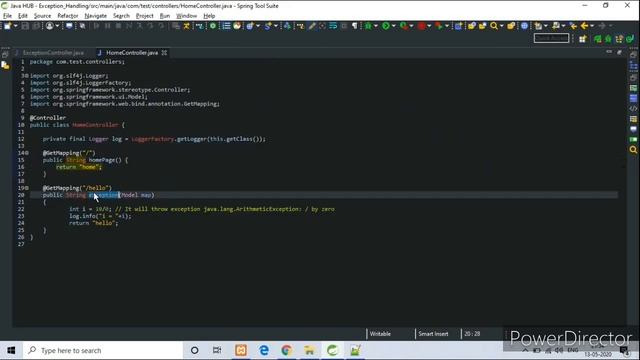The width and height of the screenshot is (640, 360).
Task: Open the Run dropdown arrow
Action: [x=393, y=26]
